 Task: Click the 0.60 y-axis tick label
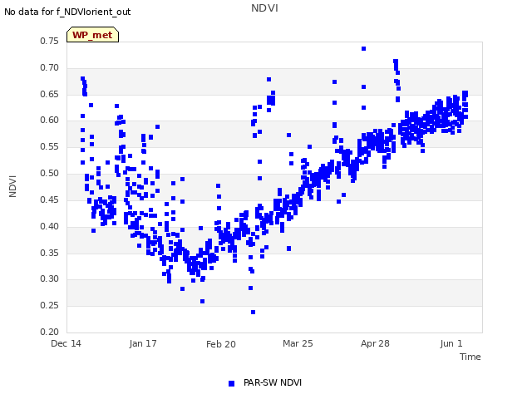[49, 120]
